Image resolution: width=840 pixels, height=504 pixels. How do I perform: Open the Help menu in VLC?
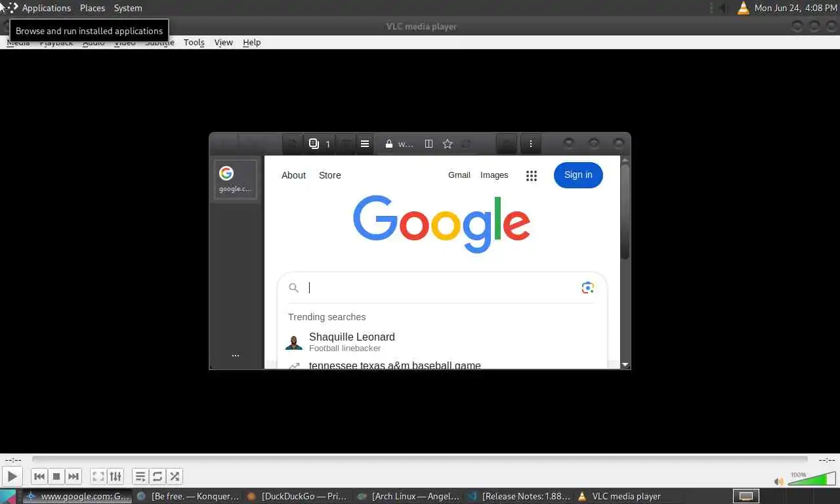pyautogui.click(x=252, y=42)
